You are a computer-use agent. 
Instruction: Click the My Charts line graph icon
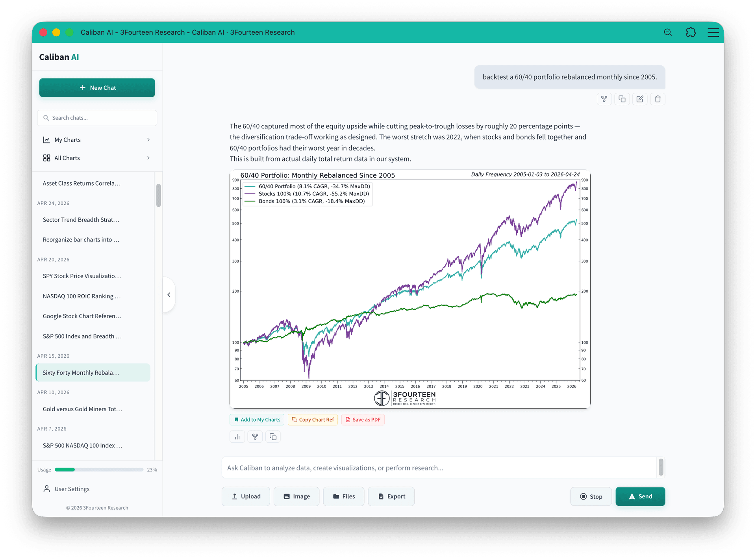(46, 140)
